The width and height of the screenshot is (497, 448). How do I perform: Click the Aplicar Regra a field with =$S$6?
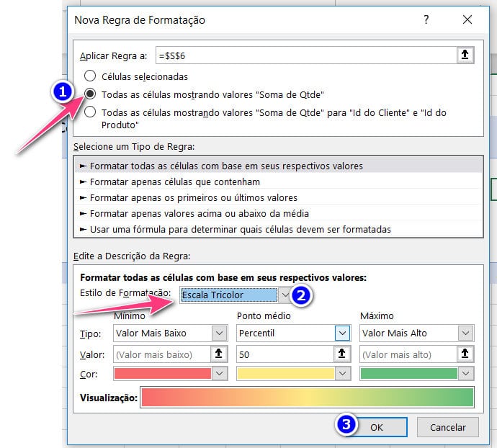pyautogui.click(x=306, y=55)
